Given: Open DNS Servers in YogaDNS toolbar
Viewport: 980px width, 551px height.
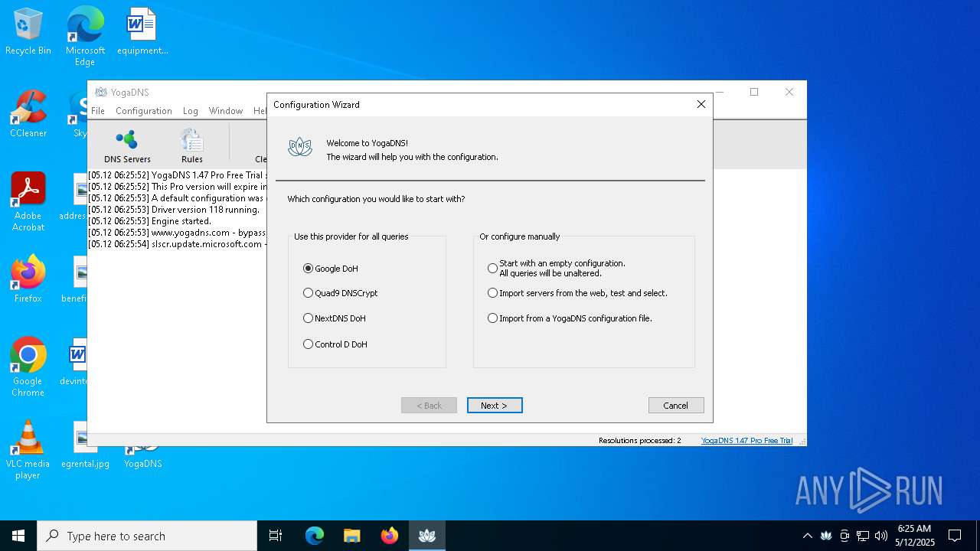Looking at the screenshot, I should pyautogui.click(x=127, y=146).
